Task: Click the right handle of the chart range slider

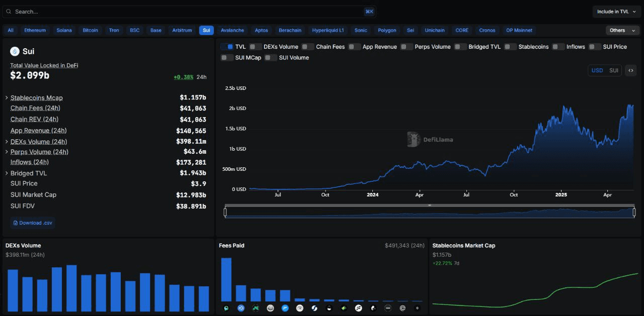Action: (x=634, y=213)
